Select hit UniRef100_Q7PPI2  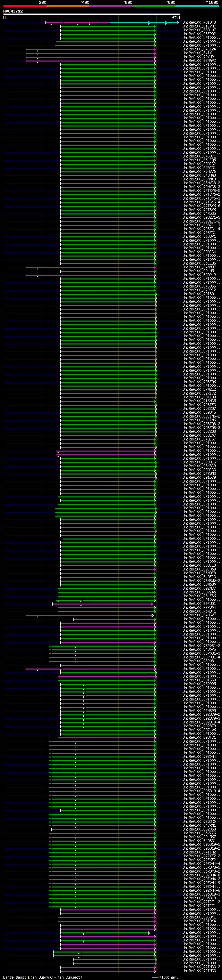point(199,290)
